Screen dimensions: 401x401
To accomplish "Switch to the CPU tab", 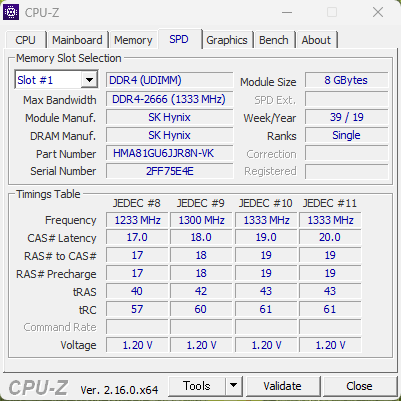I will click(25, 40).
